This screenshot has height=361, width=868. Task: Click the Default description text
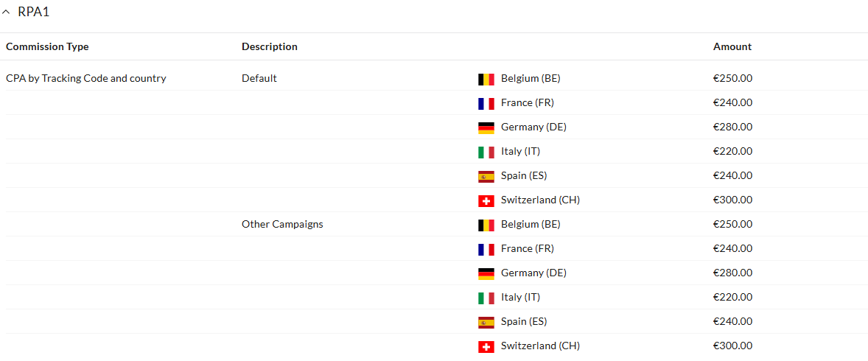pos(259,78)
